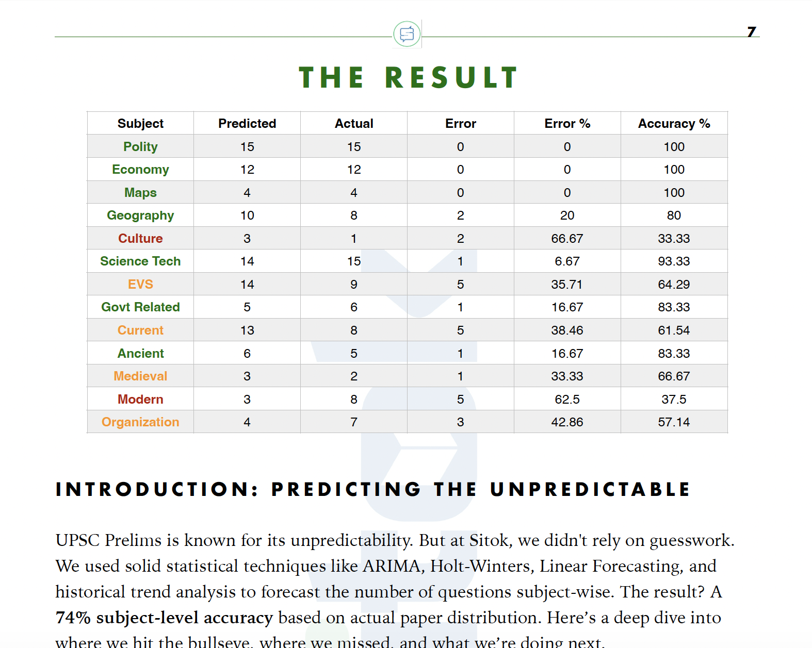Click the chat logo icon at top
Viewport: 812px width, 648px height.
click(x=407, y=34)
